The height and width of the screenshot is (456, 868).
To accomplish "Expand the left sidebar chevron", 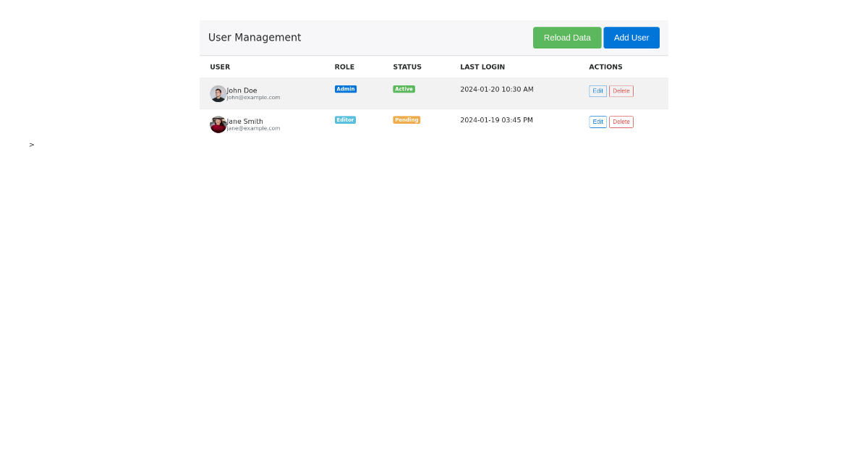I will [x=31, y=145].
